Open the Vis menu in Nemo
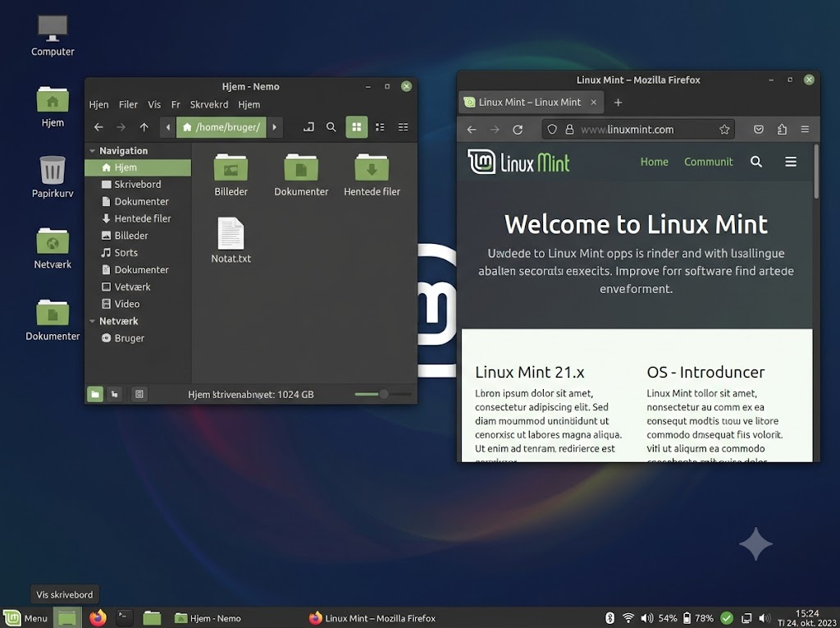This screenshot has height=628, width=840. click(154, 104)
